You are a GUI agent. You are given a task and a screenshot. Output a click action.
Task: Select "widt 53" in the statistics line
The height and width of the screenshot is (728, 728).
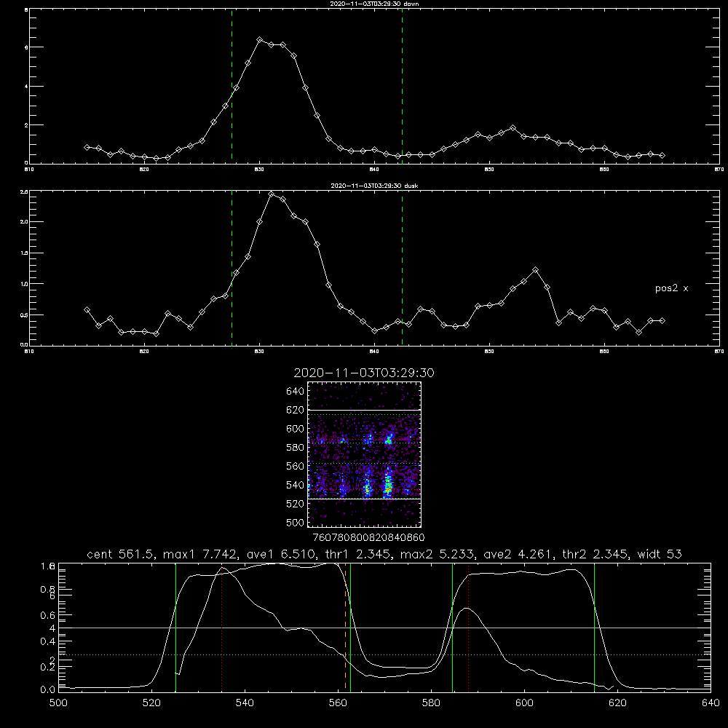[x=660, y=554]
